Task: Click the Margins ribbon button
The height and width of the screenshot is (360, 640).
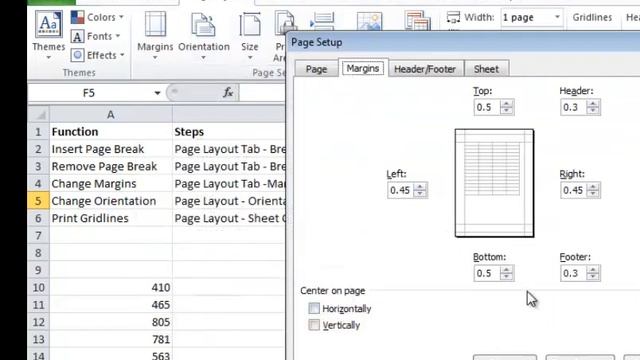Action: [155, 35]
